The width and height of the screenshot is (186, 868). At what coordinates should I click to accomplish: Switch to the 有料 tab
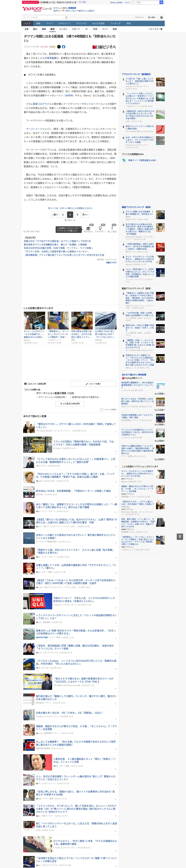128,24
